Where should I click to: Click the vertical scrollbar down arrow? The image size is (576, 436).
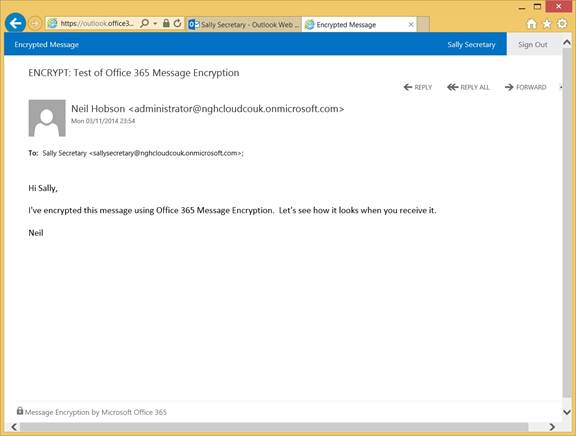pos(567,412)
